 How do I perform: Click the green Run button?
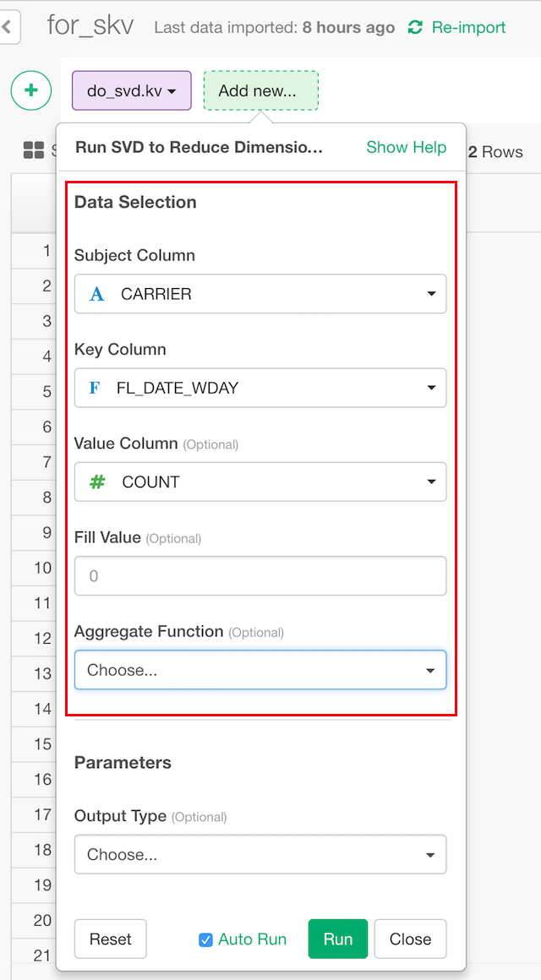(x=338, y=939)
